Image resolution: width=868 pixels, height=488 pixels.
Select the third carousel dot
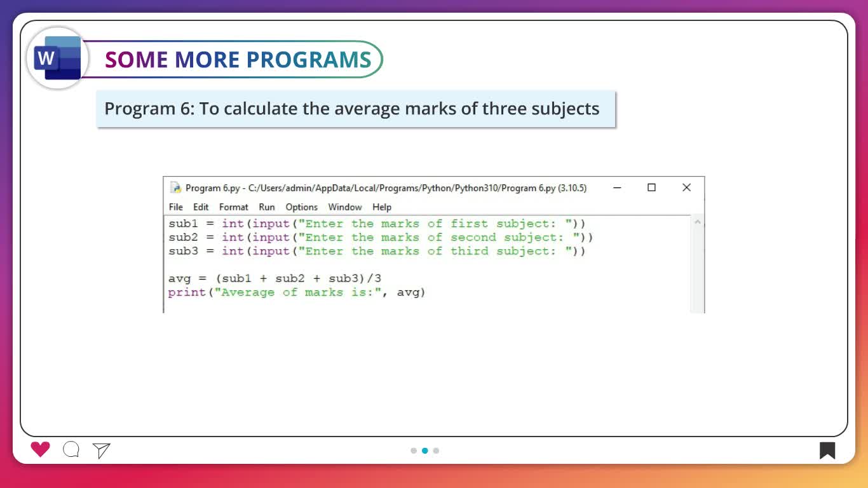pos(436,451)
